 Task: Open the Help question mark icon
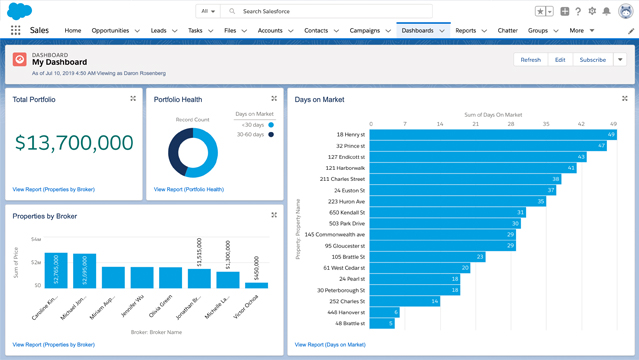578,11
